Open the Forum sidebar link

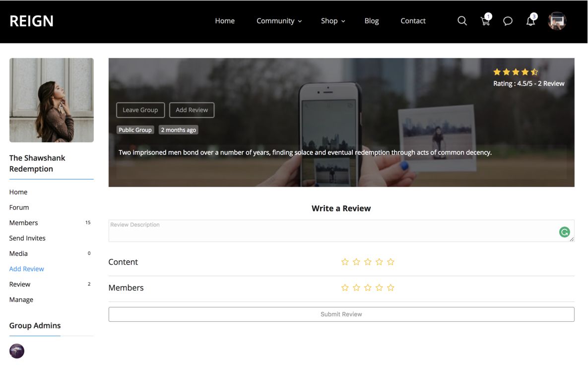click(19, 208)
